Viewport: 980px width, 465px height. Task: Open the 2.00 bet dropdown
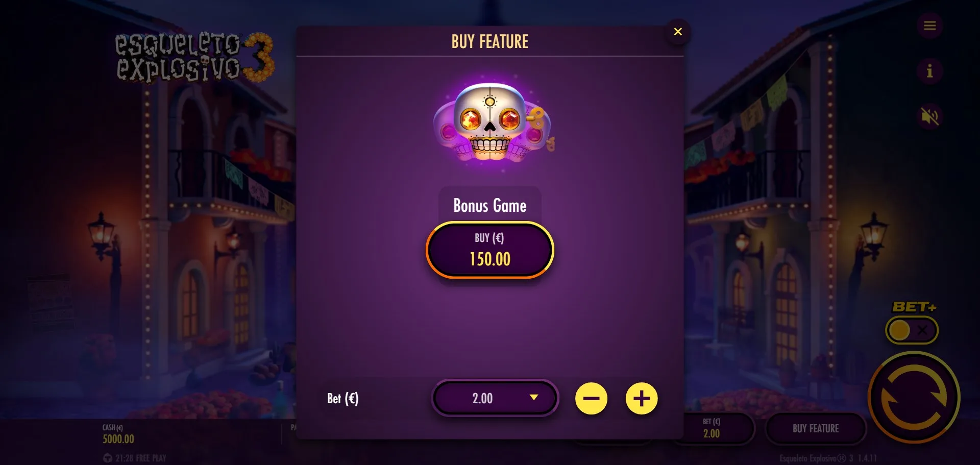pyautogui.click(x=495, y=398)
